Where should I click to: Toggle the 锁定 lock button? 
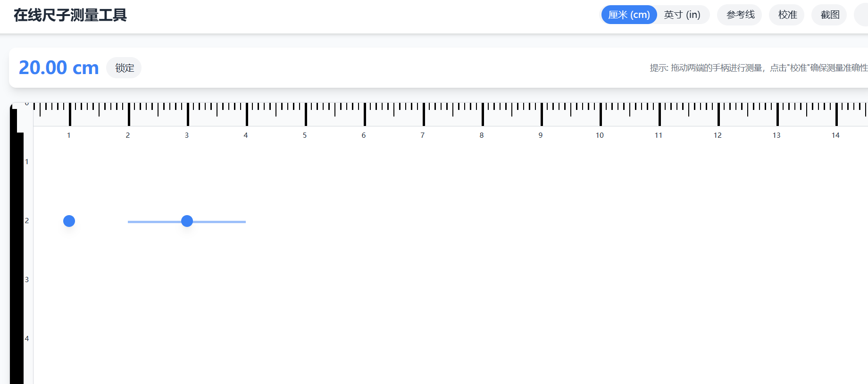click(x=124, y=68)
